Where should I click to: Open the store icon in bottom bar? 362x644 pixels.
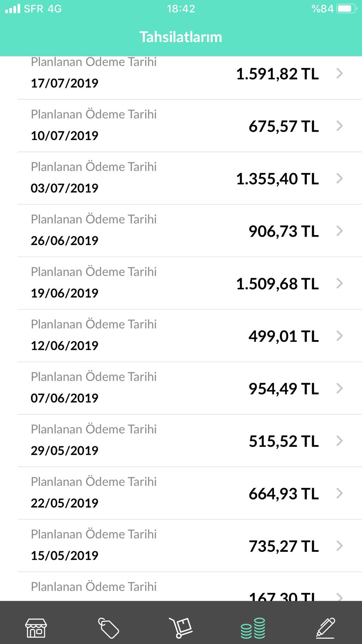point(36,628)
